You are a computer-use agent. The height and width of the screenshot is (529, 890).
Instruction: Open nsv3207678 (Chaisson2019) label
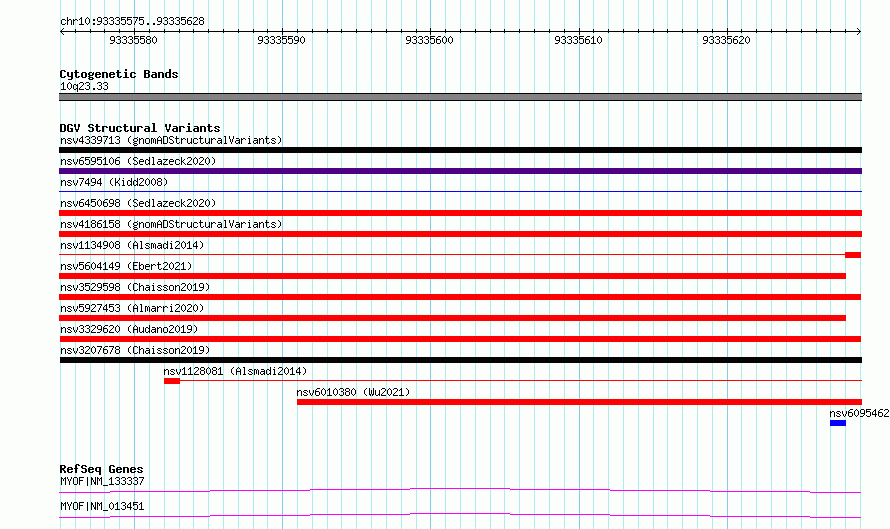tap(135, 350)
